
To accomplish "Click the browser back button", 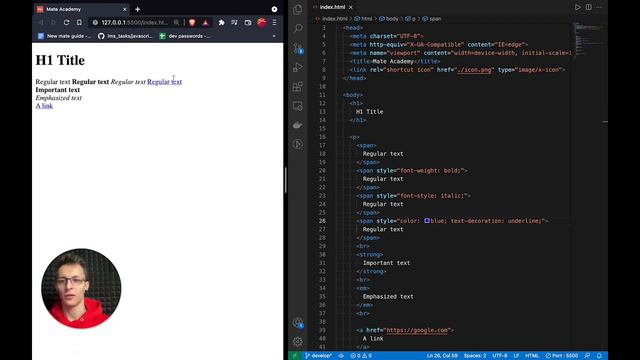I will pos(41,22).
